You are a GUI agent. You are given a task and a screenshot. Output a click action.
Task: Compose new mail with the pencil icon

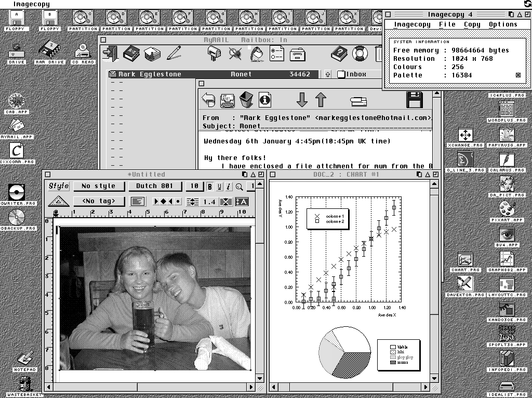[x=174, y=54]
